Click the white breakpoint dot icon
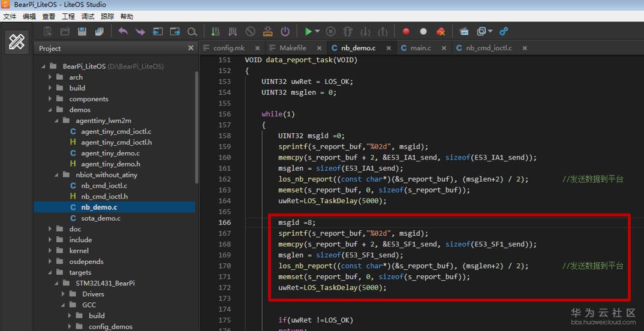Screen dimensions: 644x331 [x=423, y=32]
